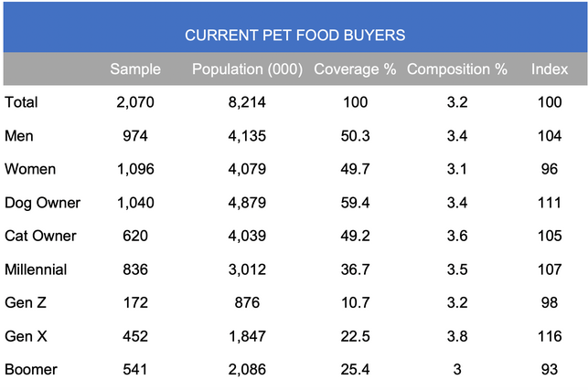This screenshot has height=390, width=588.
Task: Select the Sample column header
Action: pos(135,69)
